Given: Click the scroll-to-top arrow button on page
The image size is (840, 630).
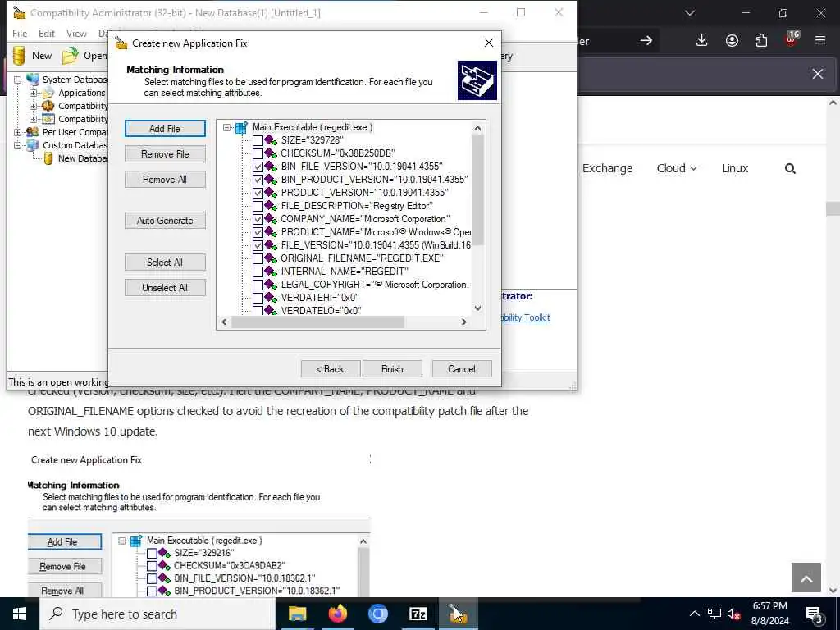Looking at the screenshot, I should [x=806, y=577].
